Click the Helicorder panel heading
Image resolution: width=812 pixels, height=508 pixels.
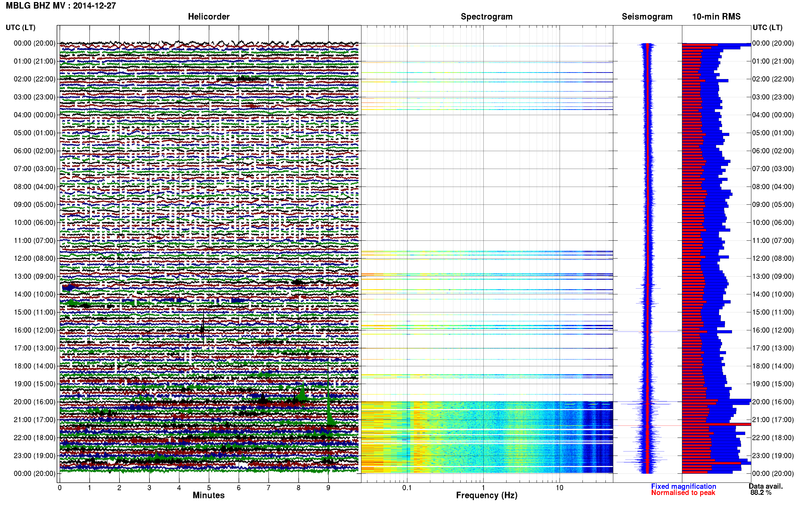[x=208, y=16]
